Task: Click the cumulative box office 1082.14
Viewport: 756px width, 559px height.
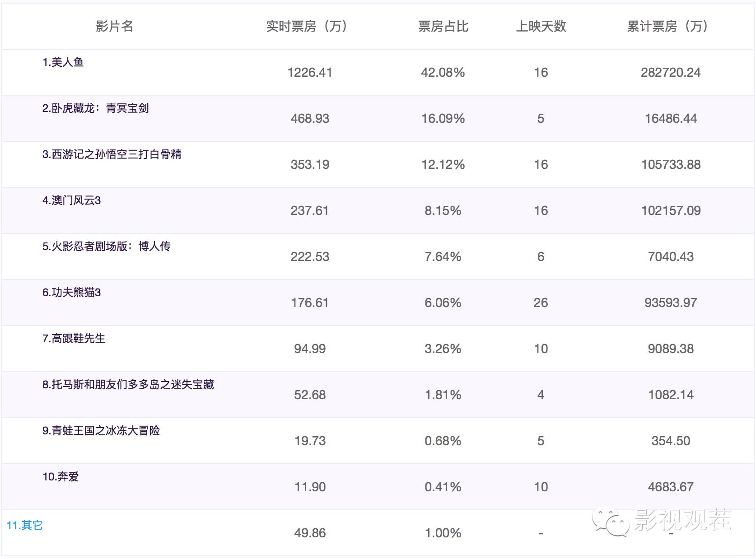Action: [671, 395]
